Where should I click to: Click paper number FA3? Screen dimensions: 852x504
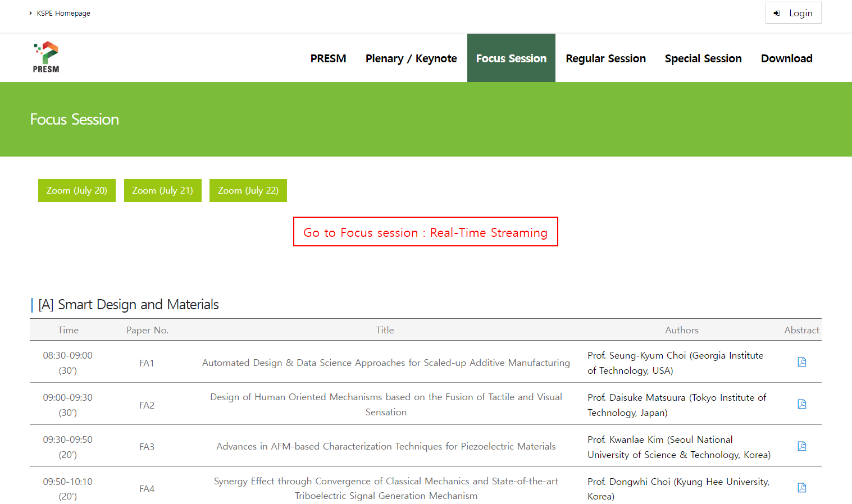pyautogui.click(x=147, y=447)
